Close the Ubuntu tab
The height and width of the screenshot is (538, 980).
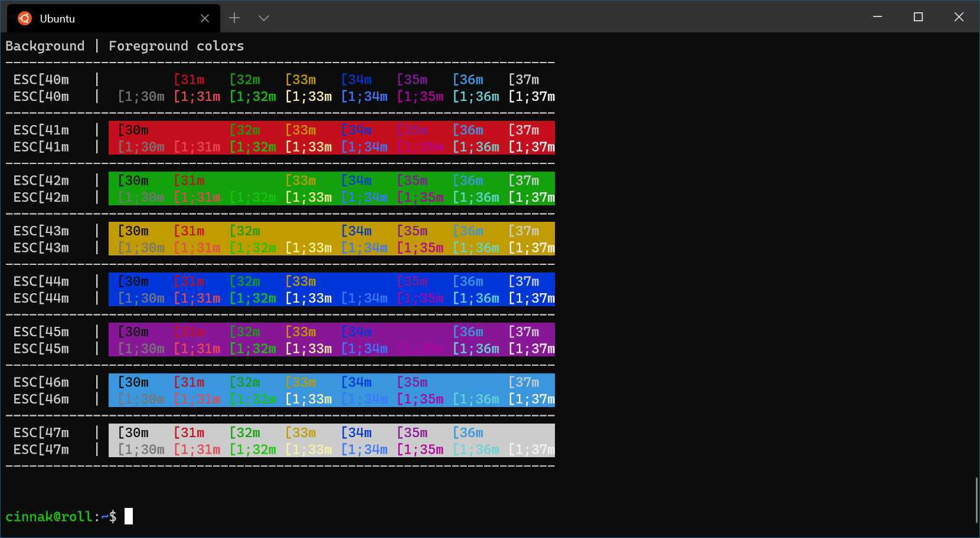(x=205, y=18)
